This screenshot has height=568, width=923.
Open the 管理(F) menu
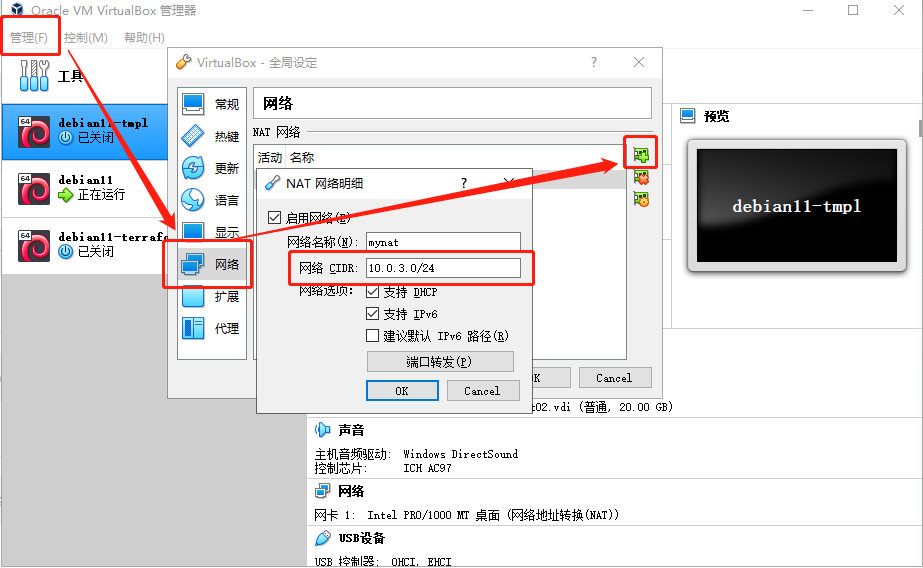click(29, 38)
